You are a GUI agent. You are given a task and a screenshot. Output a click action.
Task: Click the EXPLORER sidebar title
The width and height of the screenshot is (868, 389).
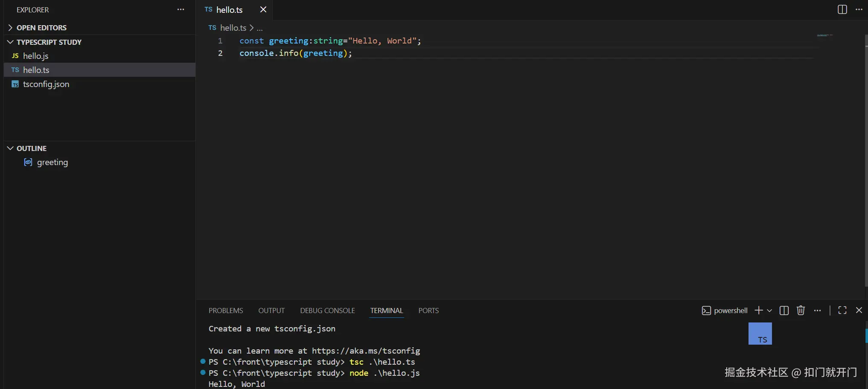[33, 10]
